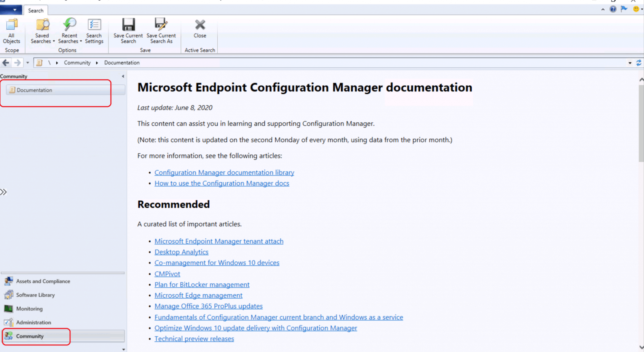Image resolution: width=644 pixels, height=352 pixels.
Task: Click the All Objects scope icon
Action: pos(12,31)
